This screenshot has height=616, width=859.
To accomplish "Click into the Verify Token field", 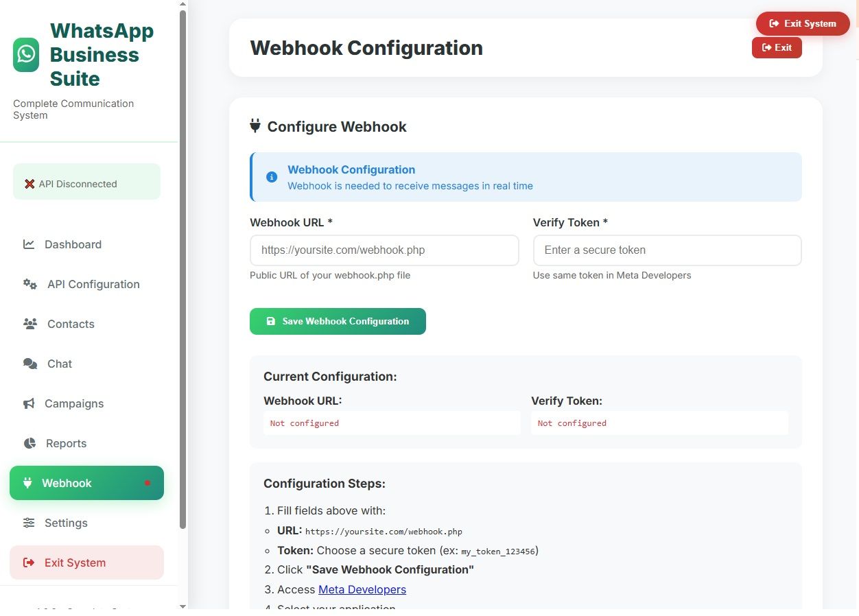I will point(667,250).
